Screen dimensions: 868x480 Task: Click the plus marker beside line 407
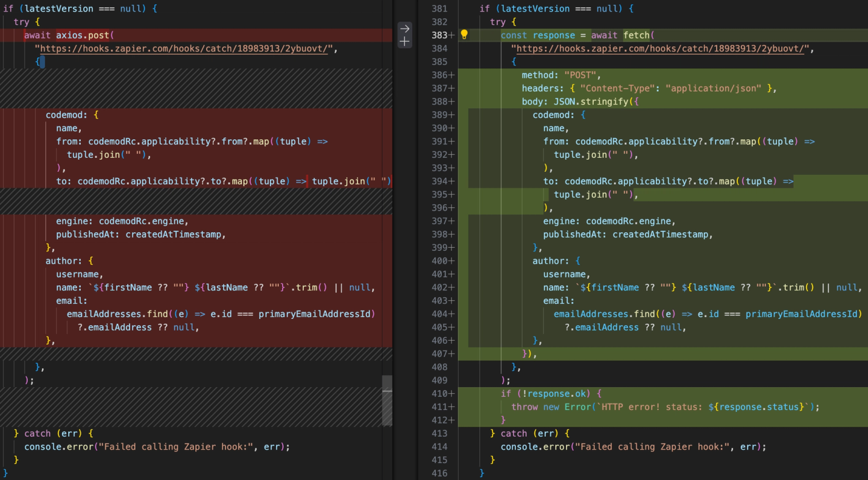coord(451,354)
